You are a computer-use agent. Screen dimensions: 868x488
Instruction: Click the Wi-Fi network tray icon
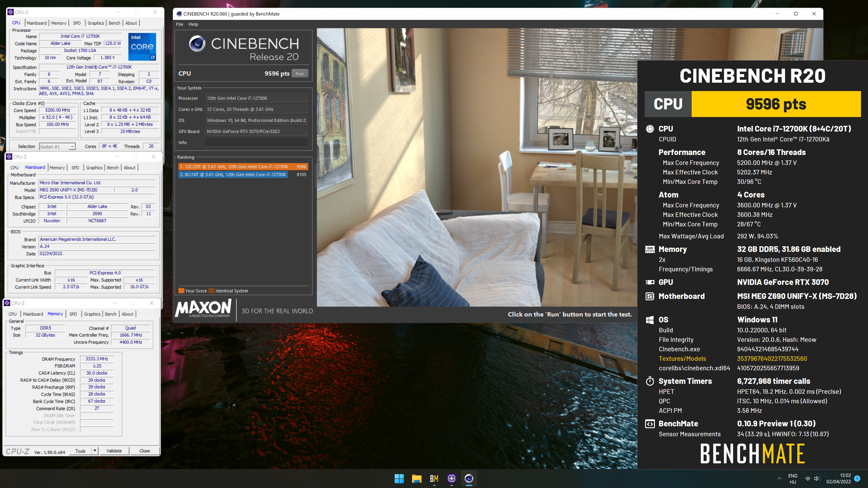point(808,479)
